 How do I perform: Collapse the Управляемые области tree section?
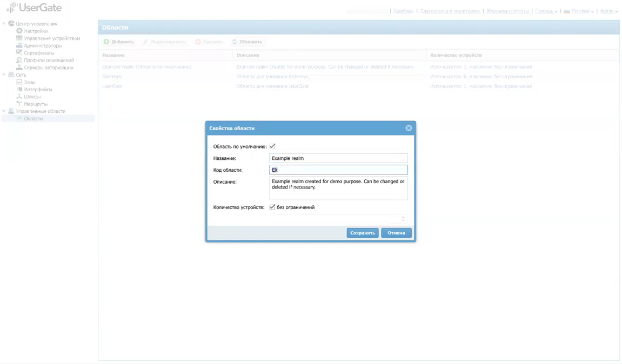(4, 111)
